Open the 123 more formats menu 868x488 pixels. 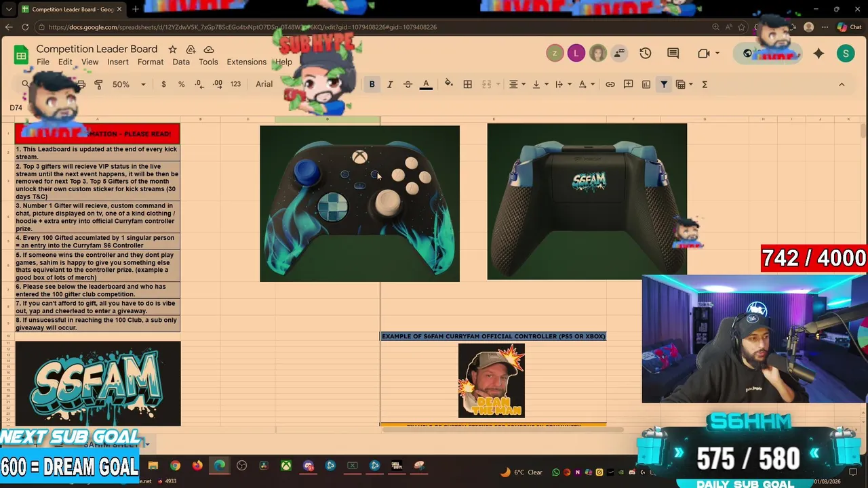[x=235, y=84]
